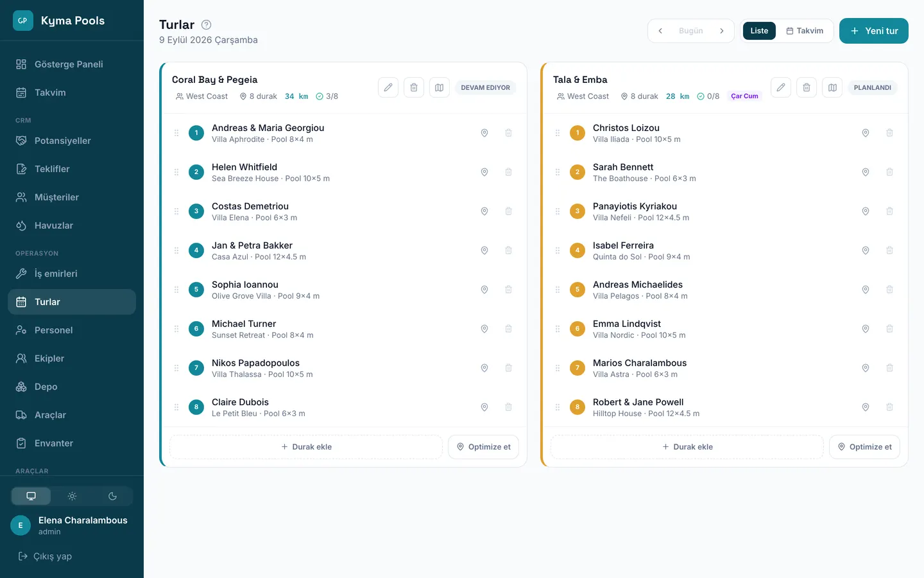This screenshot has width=924, height=578.
Task: Switch to Liste view
Action: point(759,31)
